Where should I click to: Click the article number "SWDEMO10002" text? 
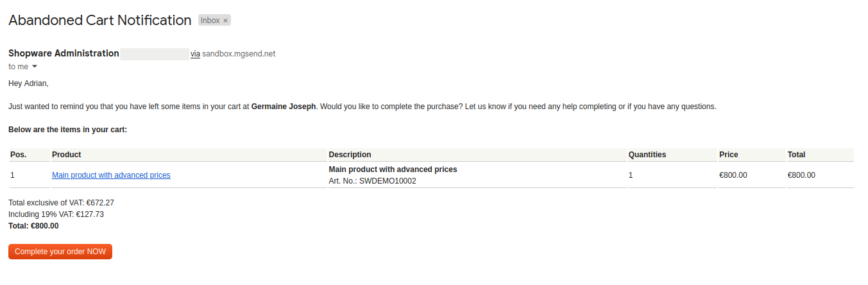[x=387, y=181]
